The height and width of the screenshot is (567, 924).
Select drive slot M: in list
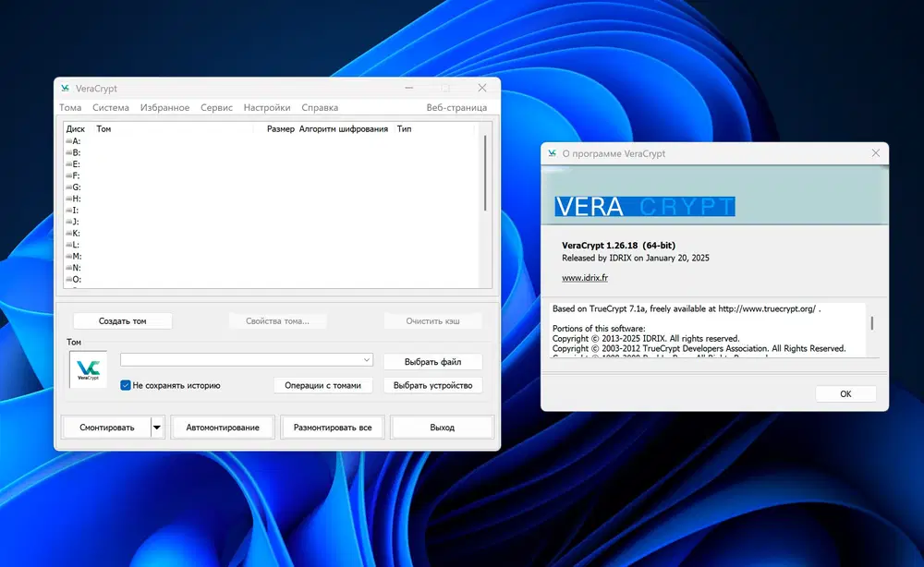pyautogui.click(x=74, y=256)
